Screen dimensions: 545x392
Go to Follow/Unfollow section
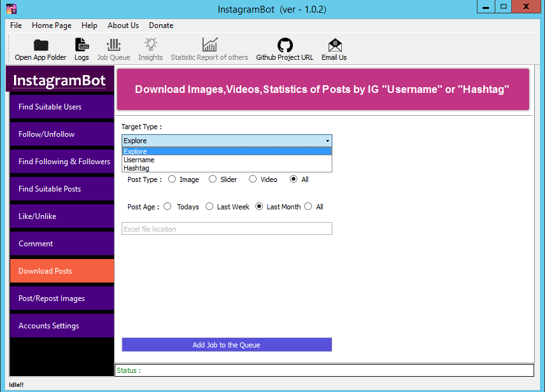tap(62, 134)
